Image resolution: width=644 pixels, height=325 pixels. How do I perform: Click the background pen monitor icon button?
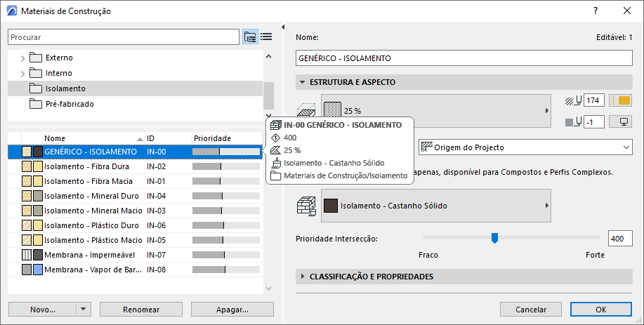(x=621, y=122)
